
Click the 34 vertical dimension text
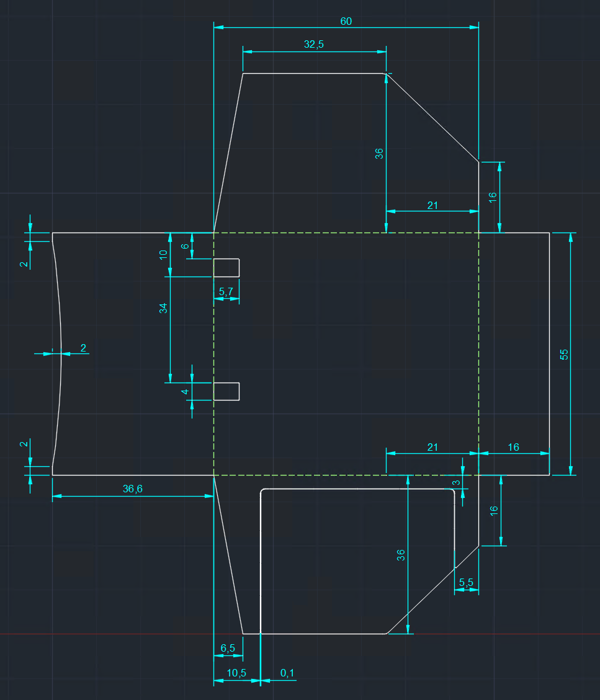(163, 308)
